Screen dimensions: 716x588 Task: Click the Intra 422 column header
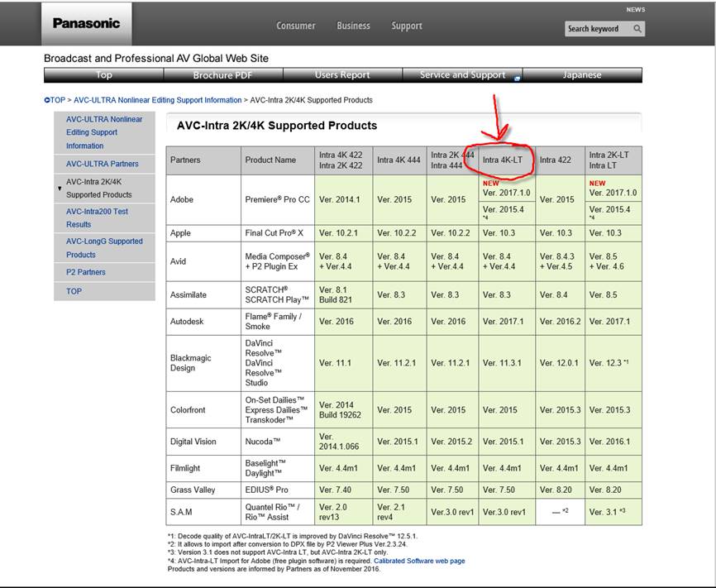pos(560,160)
